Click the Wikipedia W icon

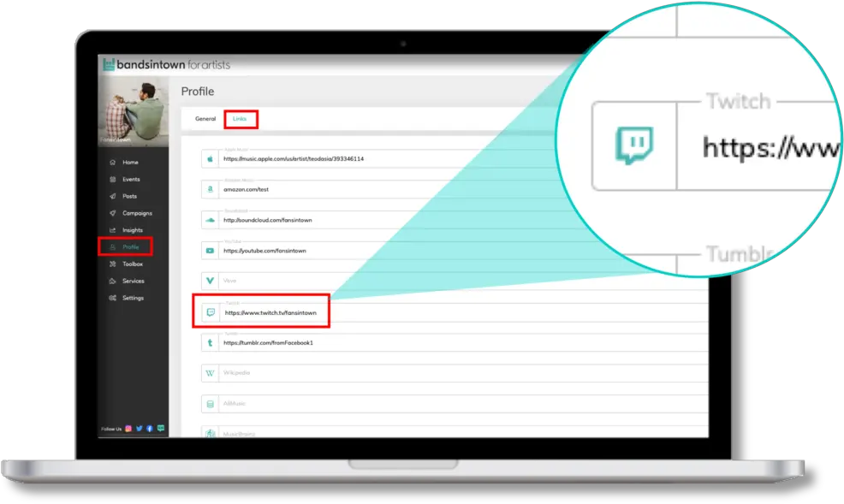tap(211, 373)
